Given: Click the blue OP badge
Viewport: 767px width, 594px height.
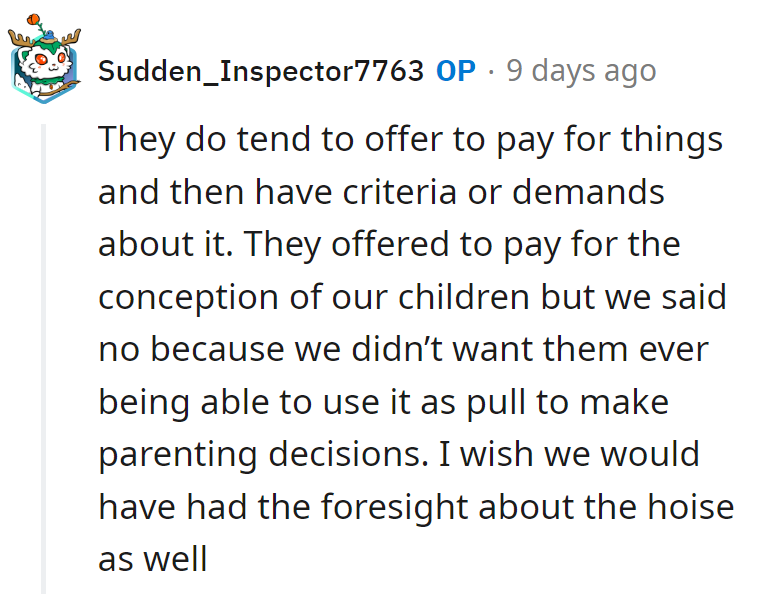Looking at the screenshot, I should tap(456, 71).
